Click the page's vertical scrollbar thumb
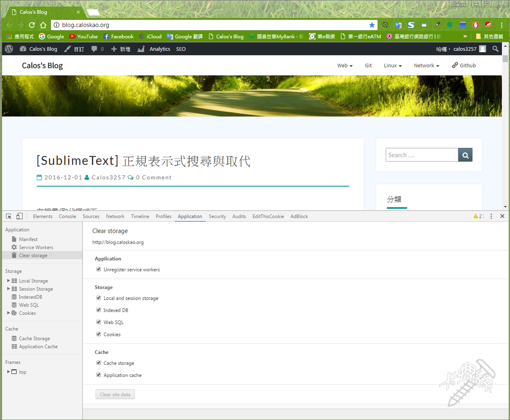 click(x=505, y=58)
